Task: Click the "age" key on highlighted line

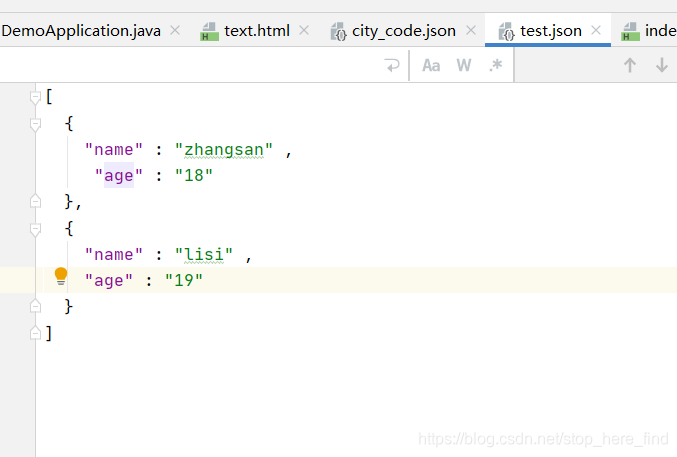Action: [109, 281]
